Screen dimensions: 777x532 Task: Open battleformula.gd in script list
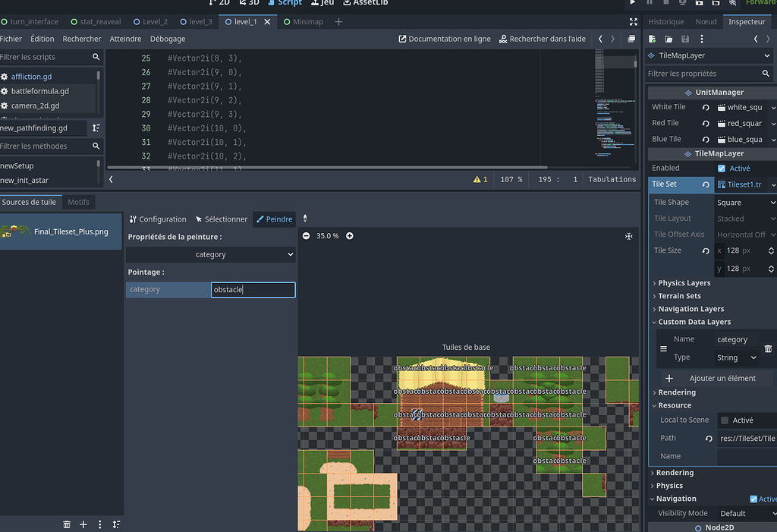coord(40,91)
